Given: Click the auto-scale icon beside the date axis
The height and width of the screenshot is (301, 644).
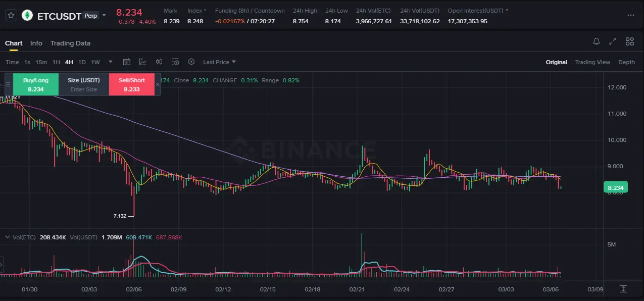Looking at the screenshot, I should [x=623, y=289].
